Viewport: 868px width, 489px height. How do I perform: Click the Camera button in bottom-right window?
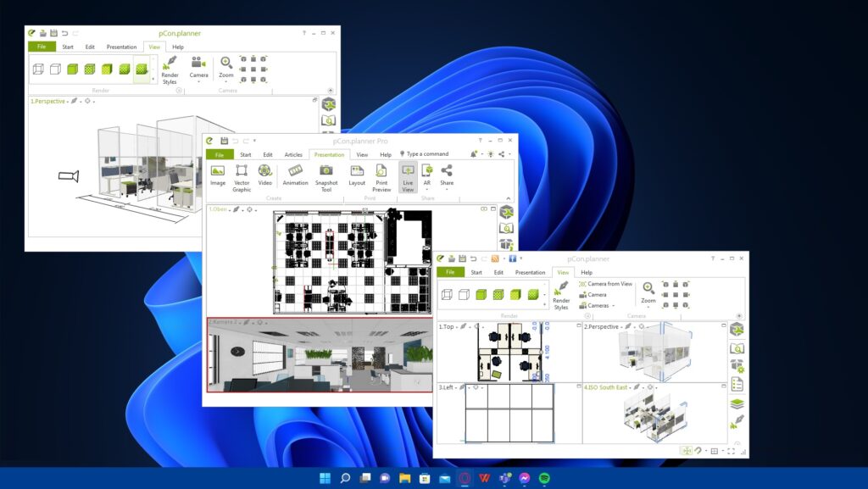click(x=593, y=295)
